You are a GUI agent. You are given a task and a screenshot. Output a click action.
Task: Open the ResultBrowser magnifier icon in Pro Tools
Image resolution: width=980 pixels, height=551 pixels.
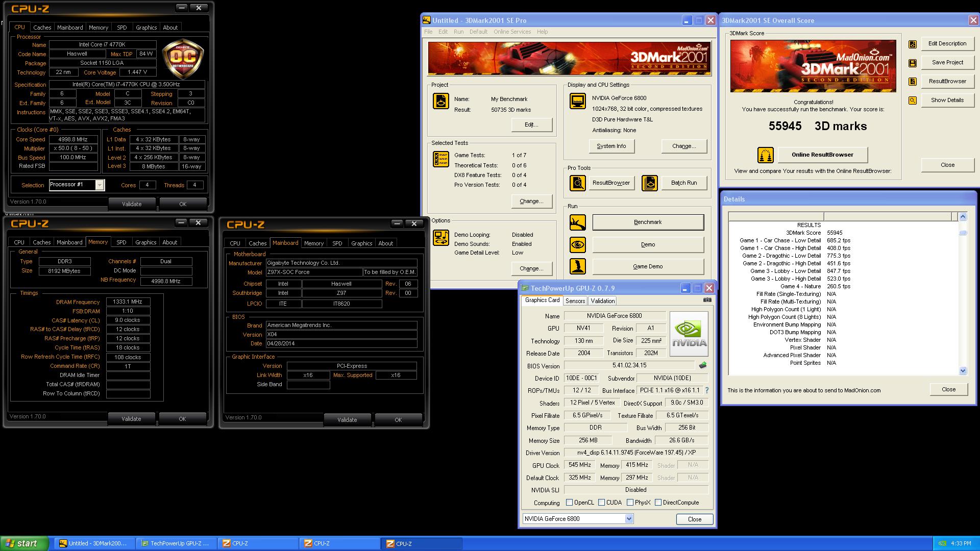pos(578,183)
